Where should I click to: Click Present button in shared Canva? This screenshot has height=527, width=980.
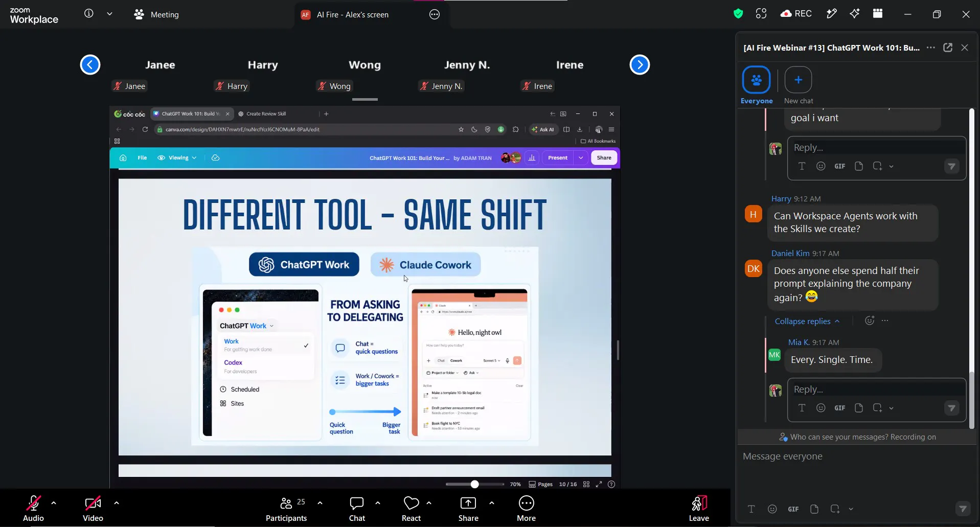pyautogui.click(x=558, y=158)
